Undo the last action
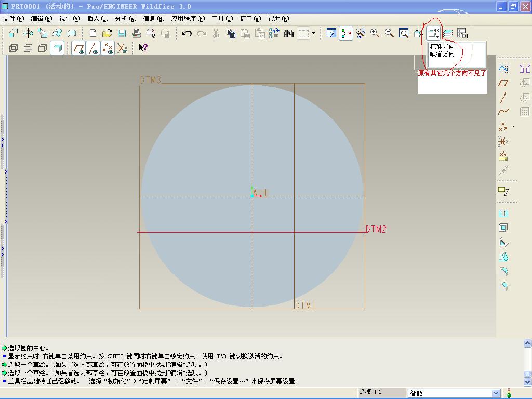This screenshot has height=399, width=532. (x=187, y=33)
